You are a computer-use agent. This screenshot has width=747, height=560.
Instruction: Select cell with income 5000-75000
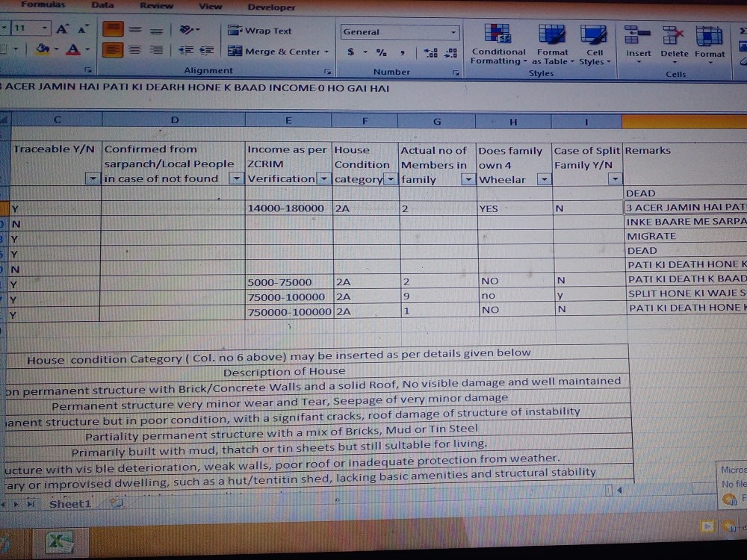[288, 282]
